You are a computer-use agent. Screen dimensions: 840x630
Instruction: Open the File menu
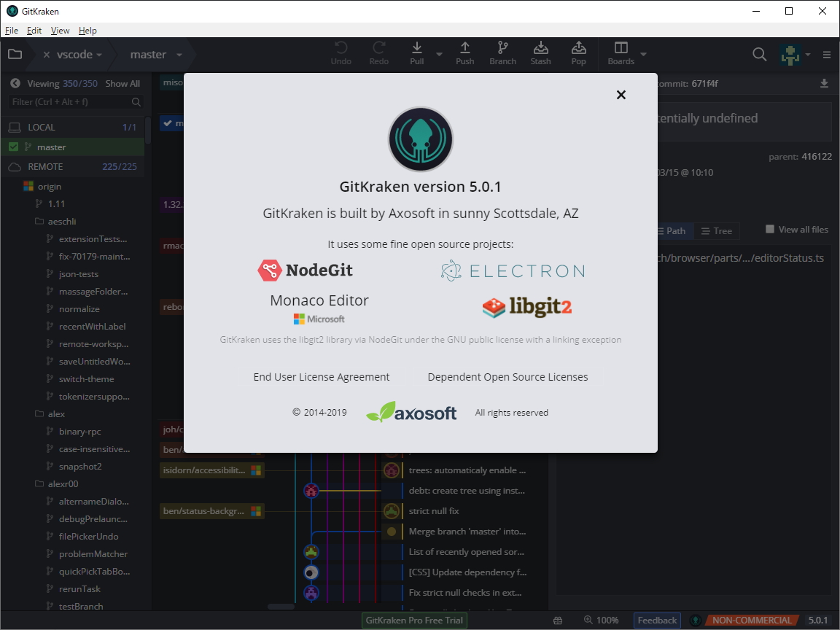(x=12, y=30)
